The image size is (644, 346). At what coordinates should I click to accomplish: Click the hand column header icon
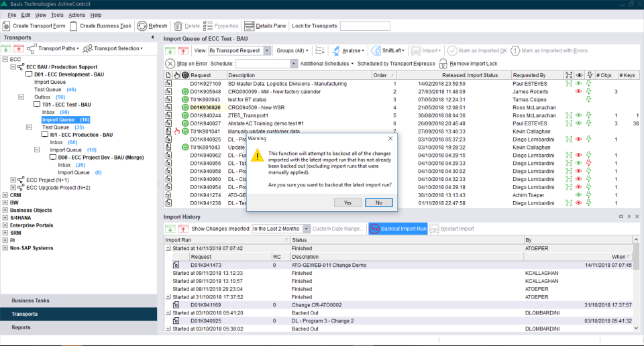(176, 75)
